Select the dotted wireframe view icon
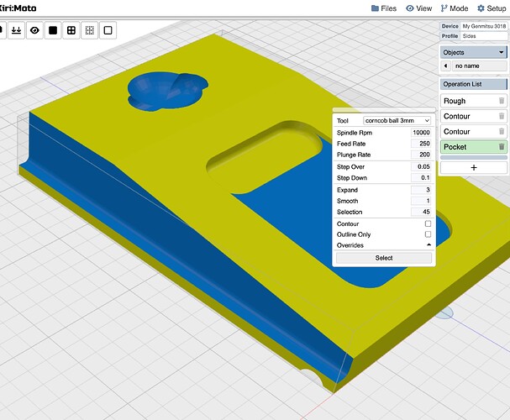 click(x=89, y=30)
